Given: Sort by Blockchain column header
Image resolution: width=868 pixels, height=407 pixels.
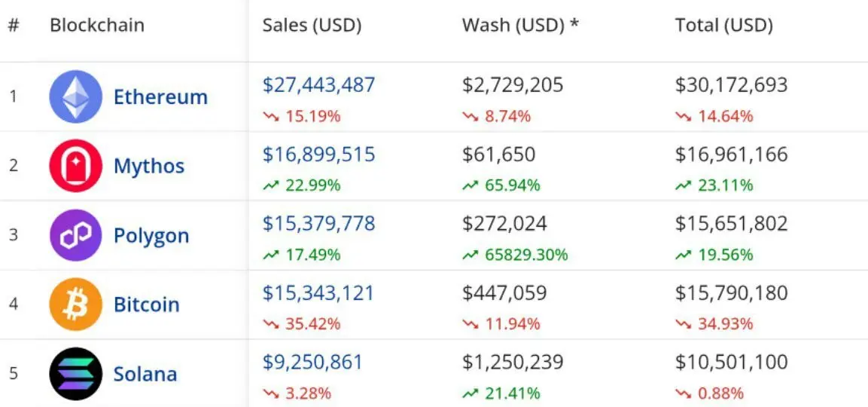Looking at the screenshot, I should tap(97, 26).
